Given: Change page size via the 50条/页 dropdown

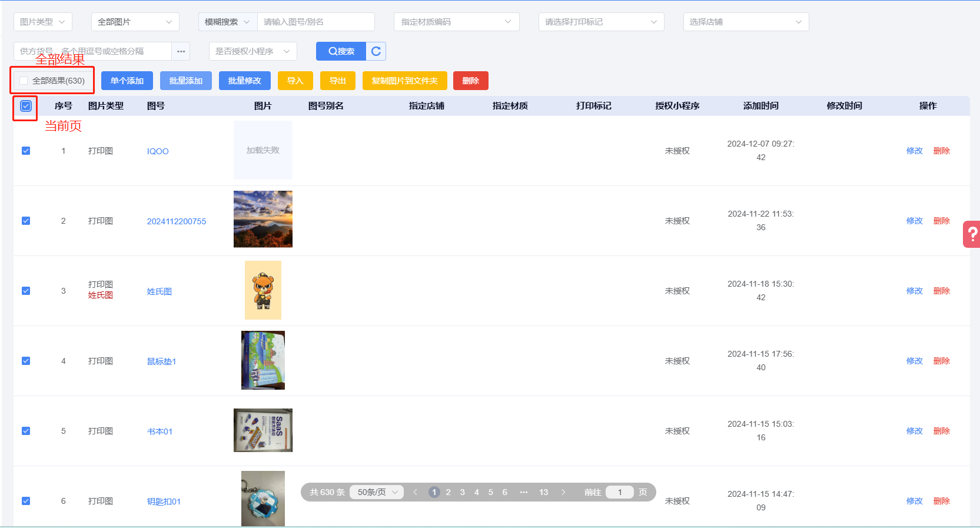Looking at the screenshot, I should click(377, 492).
